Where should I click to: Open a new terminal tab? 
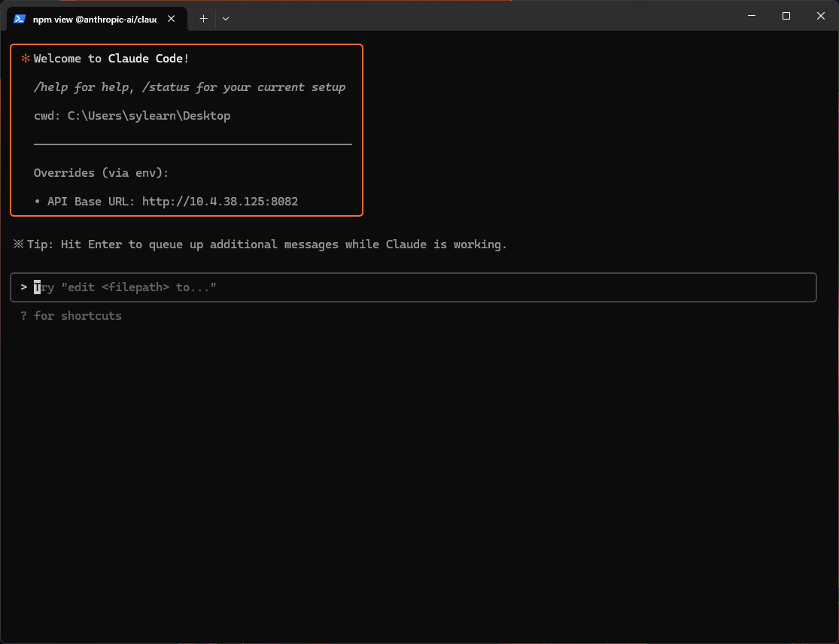pos(203,19)
